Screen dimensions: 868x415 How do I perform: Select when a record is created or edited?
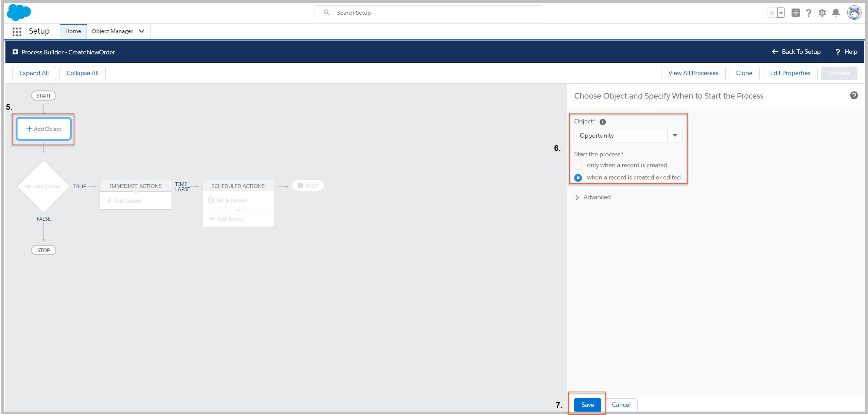coord(578,178)
